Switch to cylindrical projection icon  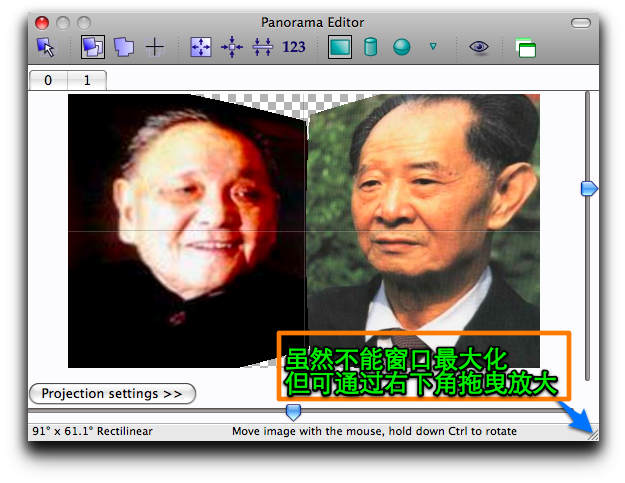tap(371, 47)
